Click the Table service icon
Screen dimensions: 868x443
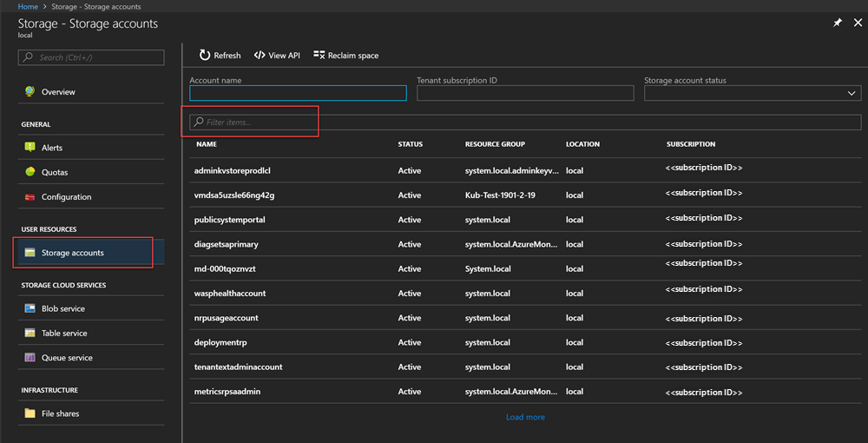30,333
